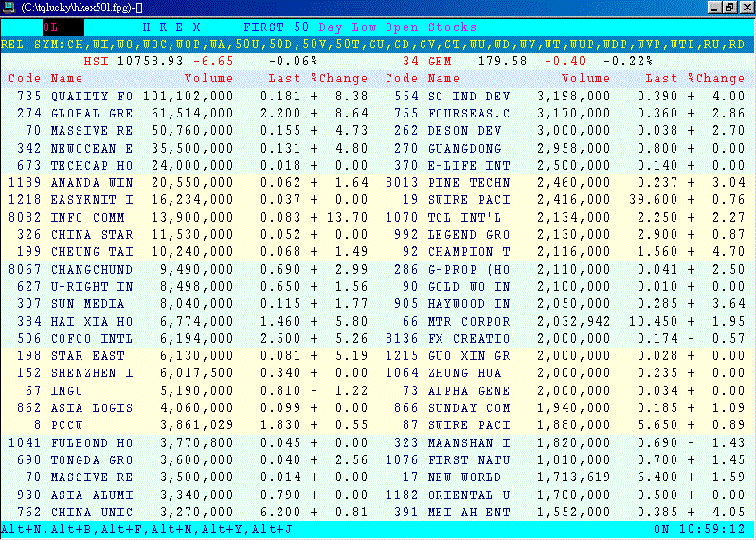Viewport: 756px width, 540px height.
Task: Click volume 50,760,000 for MASSIVE RE
Action: tap(192, 131)
